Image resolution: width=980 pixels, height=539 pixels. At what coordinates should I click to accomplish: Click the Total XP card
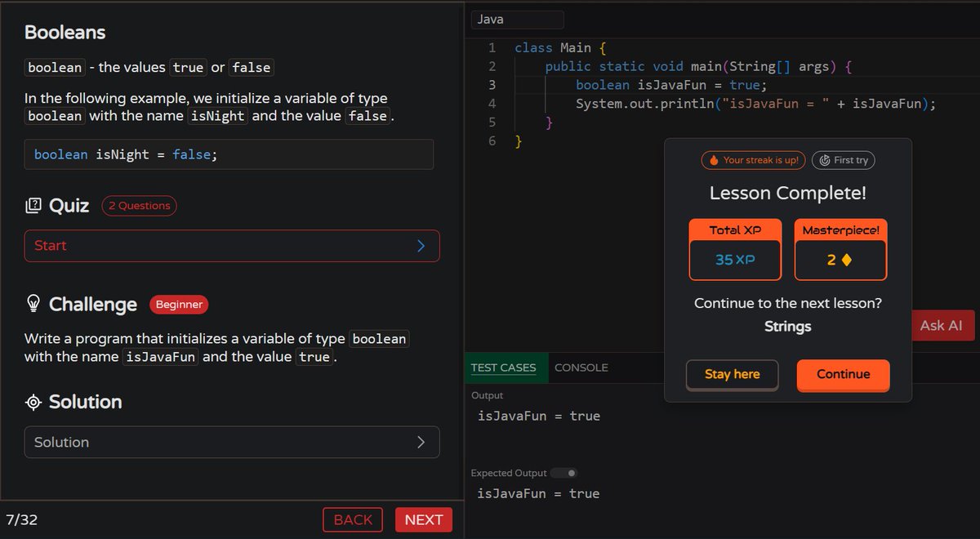click(735, 249)
